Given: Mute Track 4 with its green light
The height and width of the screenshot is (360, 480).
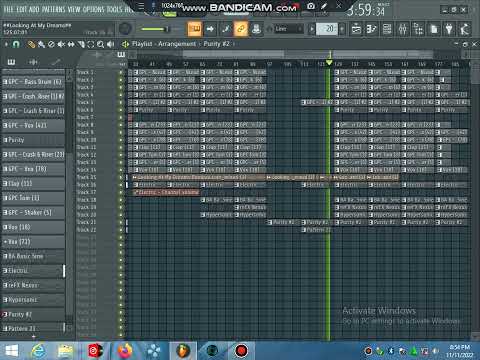Looking at the screenshot, I should (x=121, y=95).
